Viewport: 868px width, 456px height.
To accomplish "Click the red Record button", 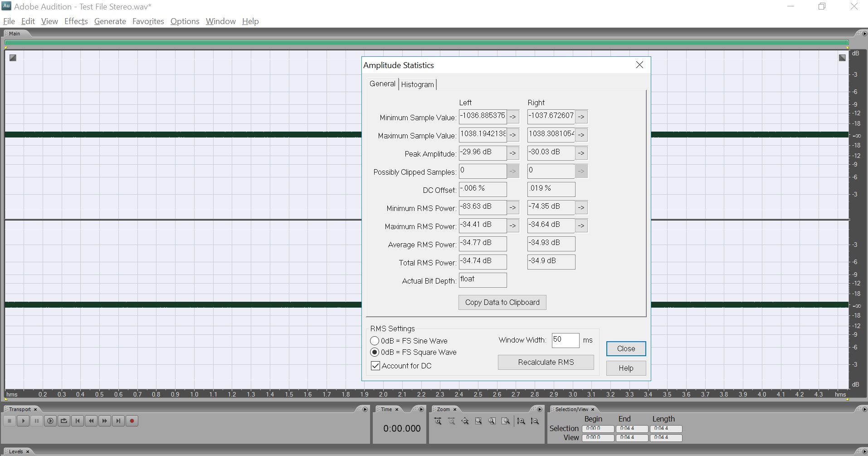I will pos(132,421).
